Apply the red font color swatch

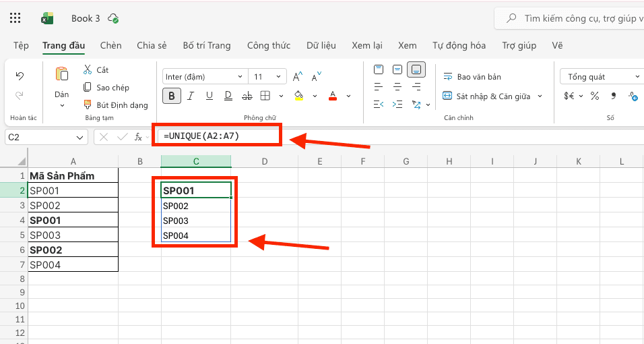(x=332, y=96)
